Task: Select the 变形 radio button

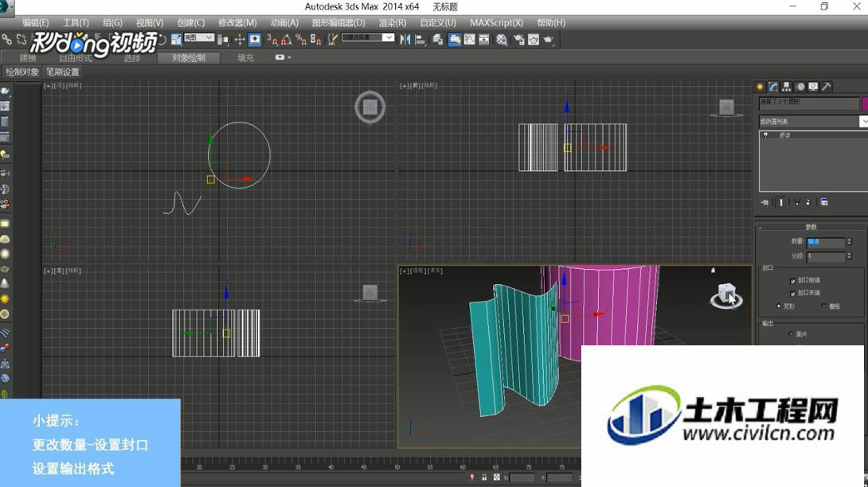Action: (x=779, y=306)
